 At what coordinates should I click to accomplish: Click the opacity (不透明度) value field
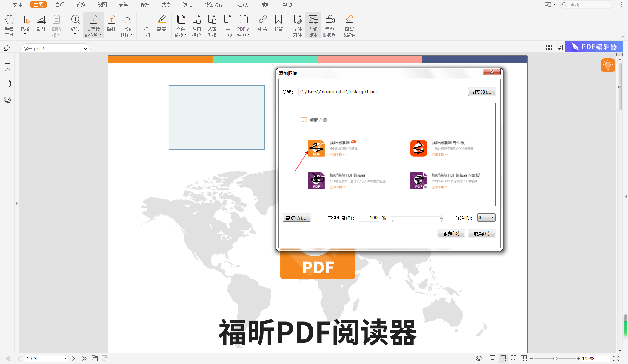click(x=369, y=218)
